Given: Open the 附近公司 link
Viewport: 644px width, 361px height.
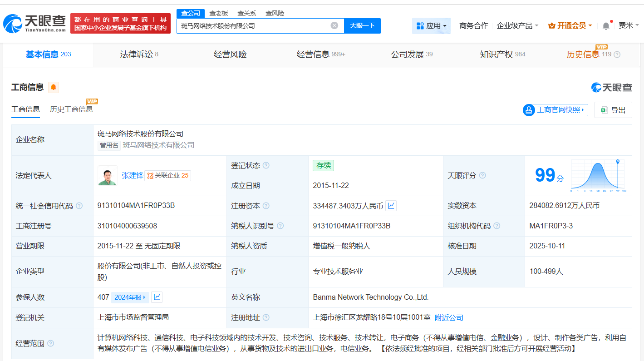Looking at the screenshot, I should coord(448,317).
